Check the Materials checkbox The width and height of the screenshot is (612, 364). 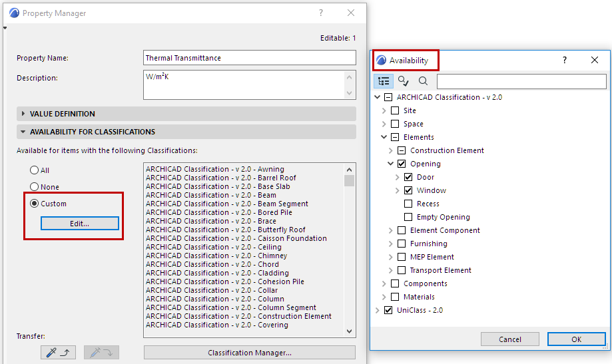pyautogui.click(x=395, y=297)
